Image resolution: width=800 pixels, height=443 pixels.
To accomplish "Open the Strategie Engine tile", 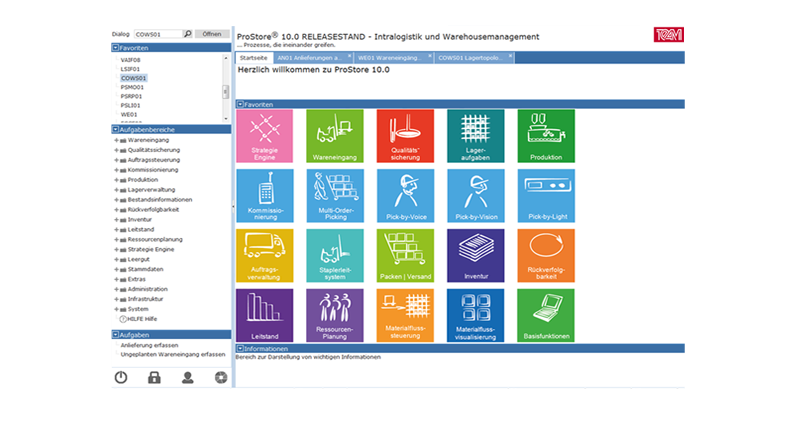I will (265, 136).
